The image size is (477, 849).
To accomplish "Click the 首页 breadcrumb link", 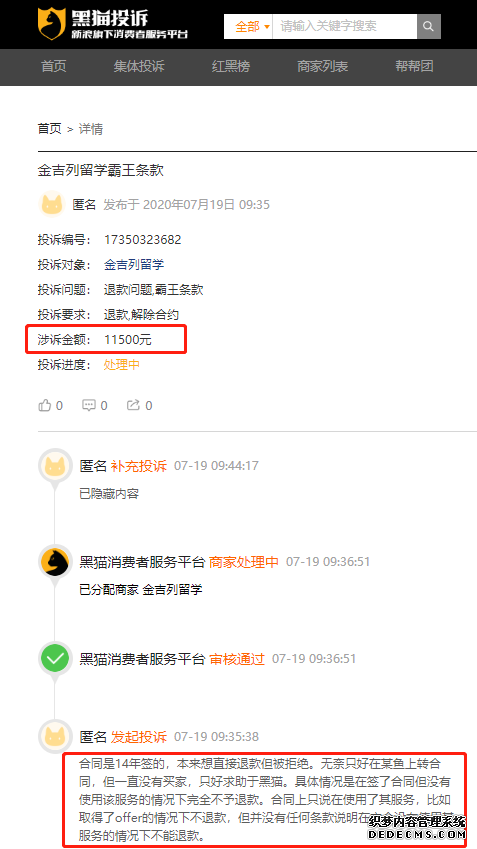I will coord(49,129).
